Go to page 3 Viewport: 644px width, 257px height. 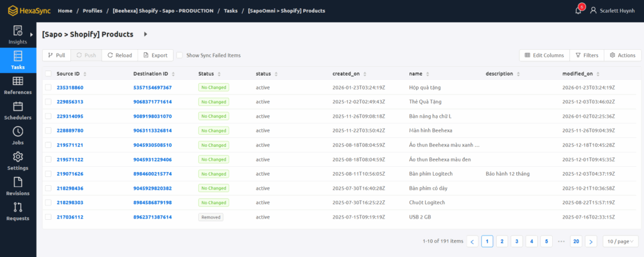click(517, 241)
